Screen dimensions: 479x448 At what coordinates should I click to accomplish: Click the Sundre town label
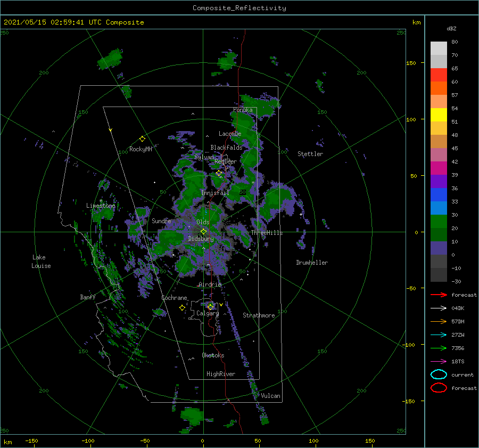[161, 221]
